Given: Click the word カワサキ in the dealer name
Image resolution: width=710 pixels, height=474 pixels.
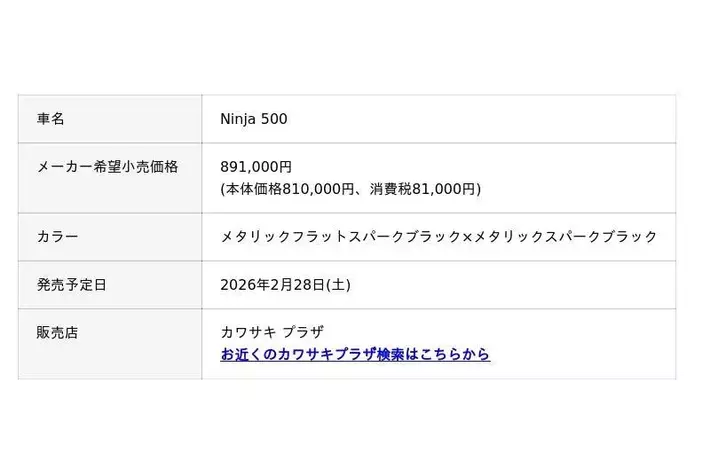Looking at the screenshot, I should pyautogui.click(x=246, y=333).
